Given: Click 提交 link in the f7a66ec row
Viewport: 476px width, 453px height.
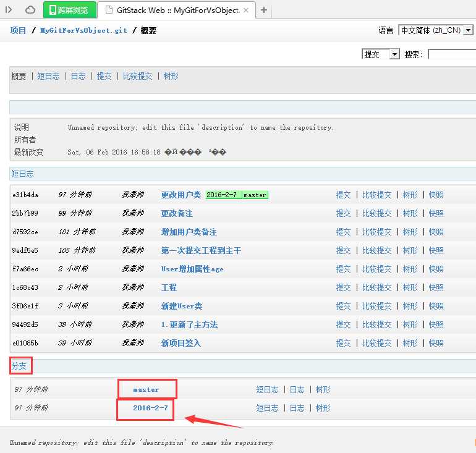Looking at the screenshot, I should (x=343, y=269).
